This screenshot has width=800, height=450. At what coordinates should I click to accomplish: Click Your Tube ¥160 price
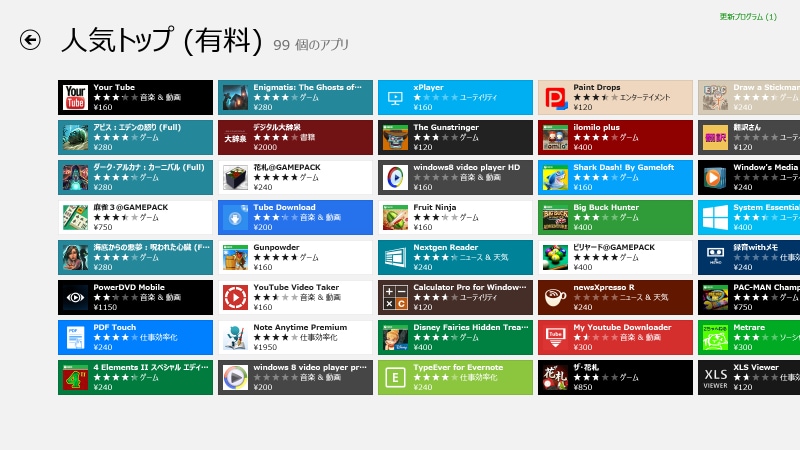103,107
